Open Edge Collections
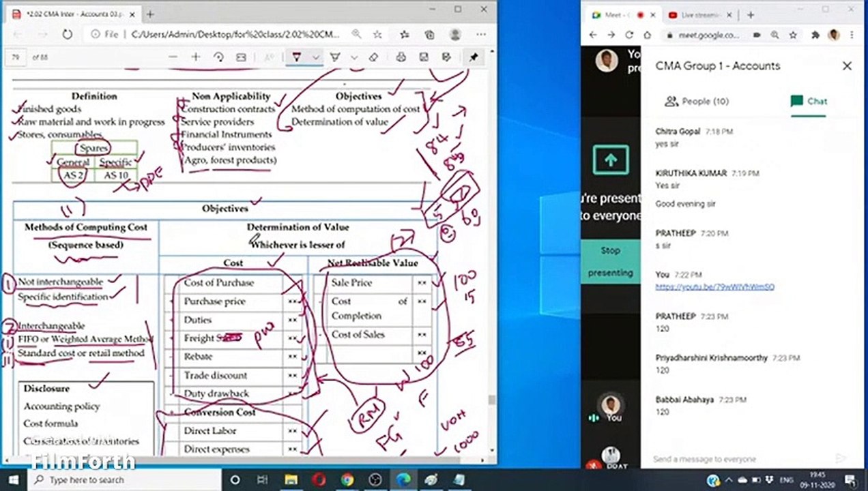This screenshot has height=491, width=868. point(429,34)
